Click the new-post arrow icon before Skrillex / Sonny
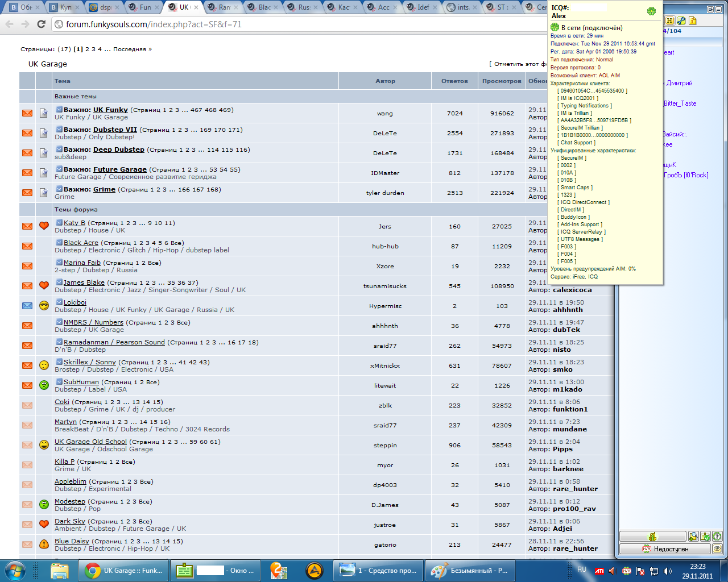This screenshot has height=582, width=728. [x=59, y=362]
